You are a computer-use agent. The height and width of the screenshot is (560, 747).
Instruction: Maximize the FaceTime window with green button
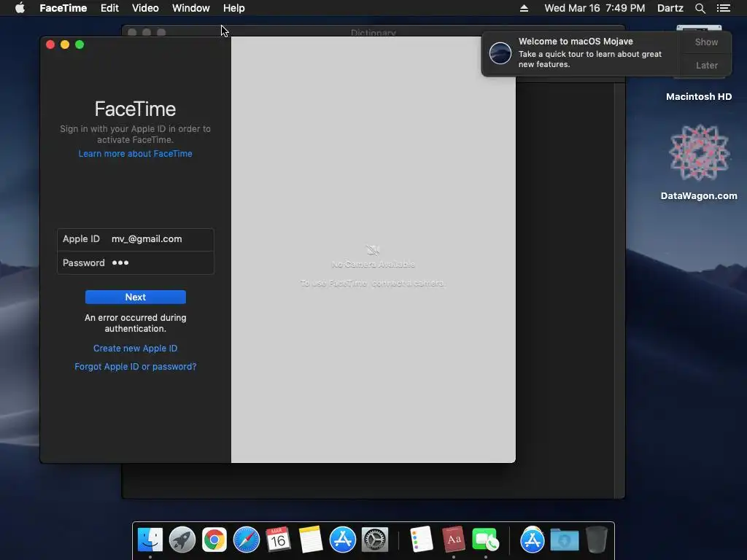coord(80,44)
